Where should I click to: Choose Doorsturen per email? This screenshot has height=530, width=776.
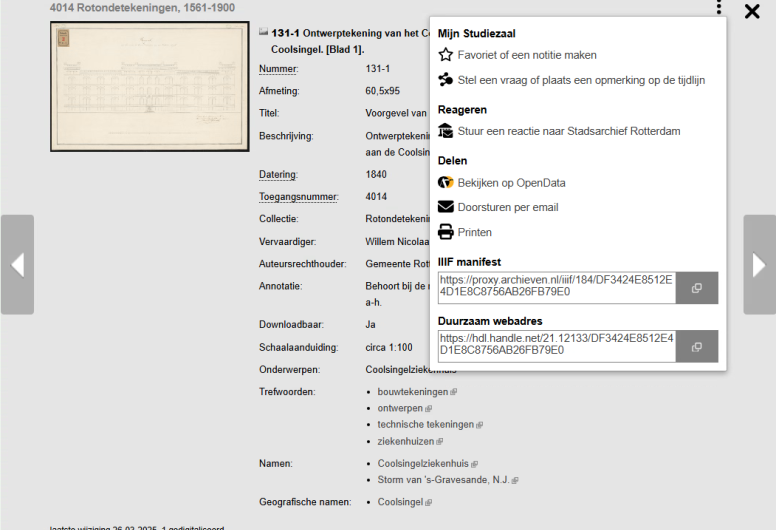point(507,208)
